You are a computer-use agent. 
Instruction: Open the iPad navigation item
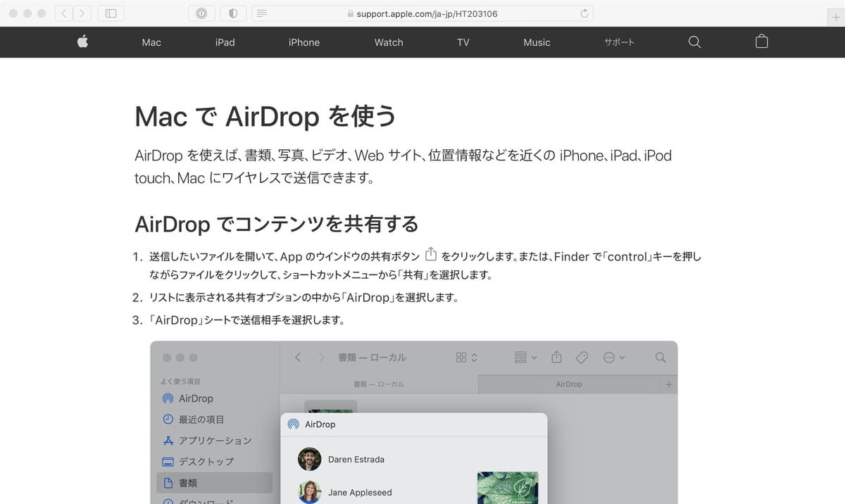pos(225,42)
